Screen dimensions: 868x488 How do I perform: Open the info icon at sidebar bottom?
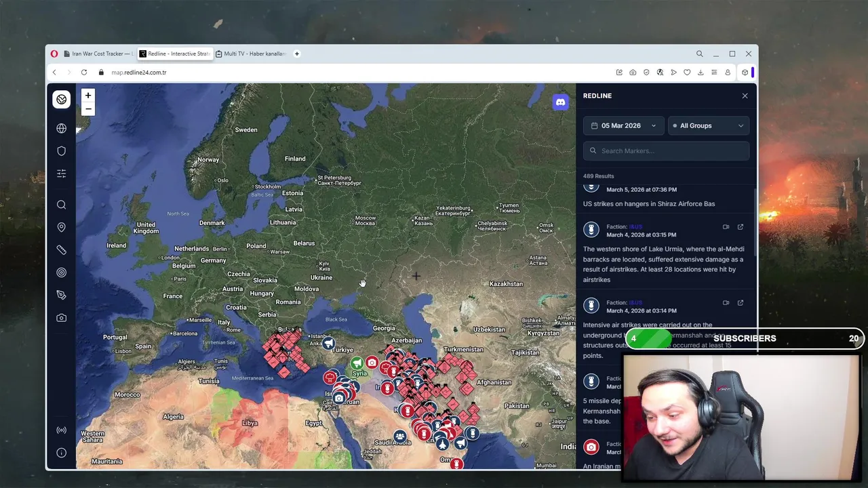(61, 453)
